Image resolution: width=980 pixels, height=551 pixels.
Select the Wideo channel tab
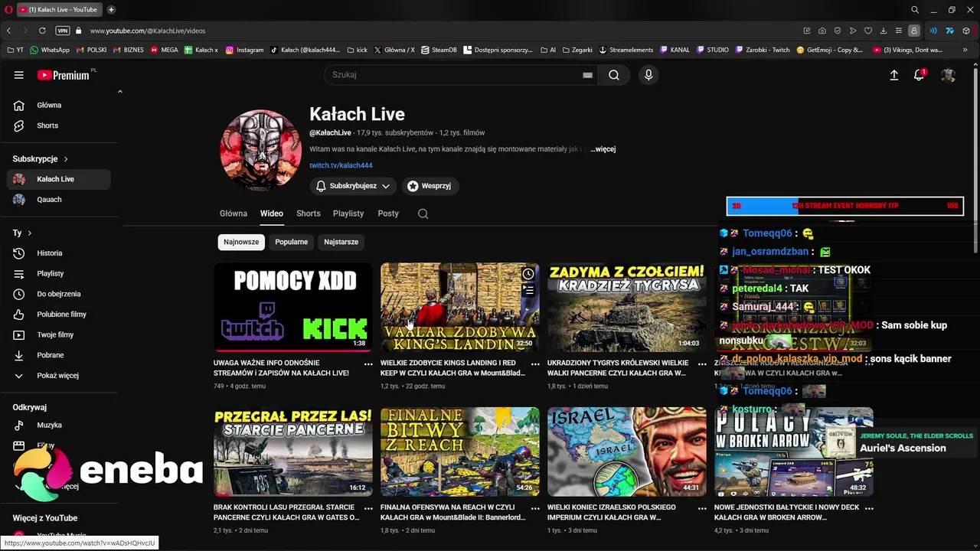point(272,214)
